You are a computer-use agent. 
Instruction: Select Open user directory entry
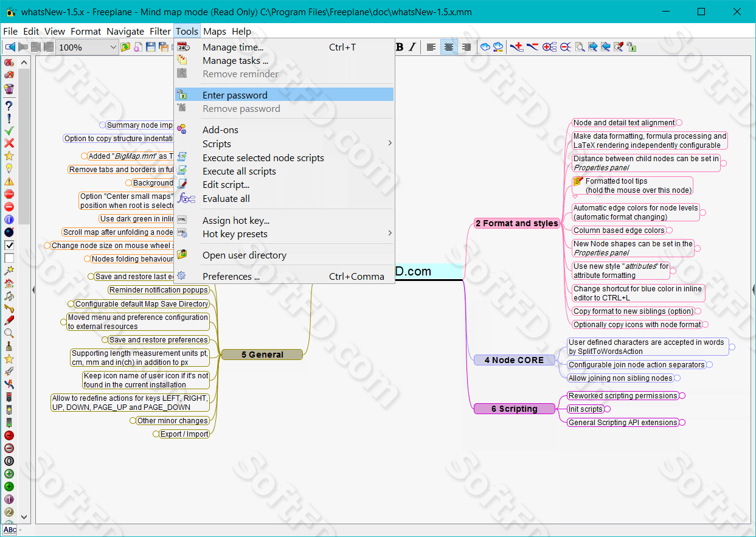[284, 255]
